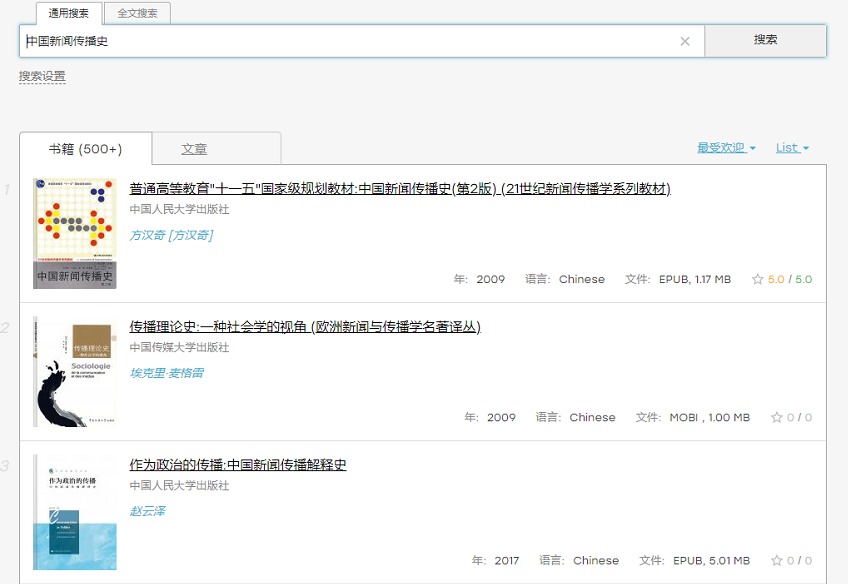Screen dimensions: 848x584
Task: Click the 传播理论史 book cover thumbnail
Action: click(74, 372)
